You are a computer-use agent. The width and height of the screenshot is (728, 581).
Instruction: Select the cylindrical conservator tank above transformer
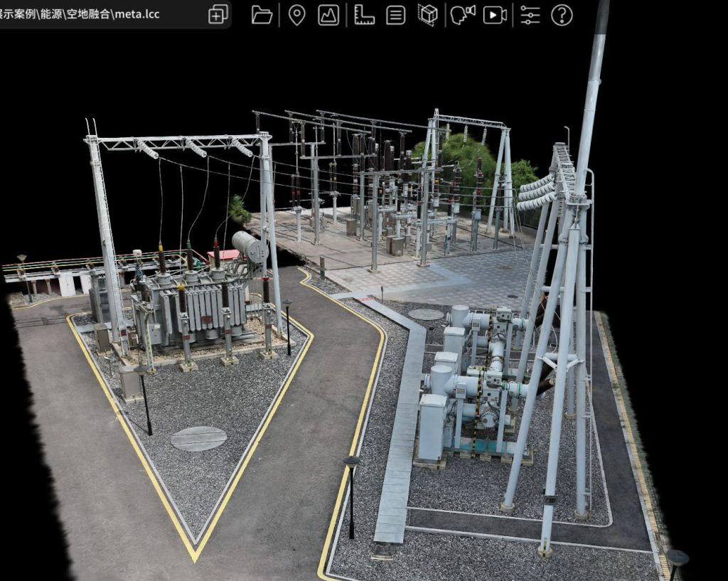(x=250, y=246)
